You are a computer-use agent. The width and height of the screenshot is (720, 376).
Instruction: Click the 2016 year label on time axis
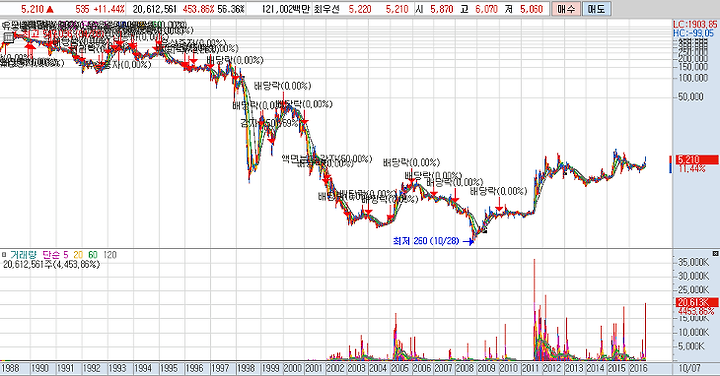[638, 368]
